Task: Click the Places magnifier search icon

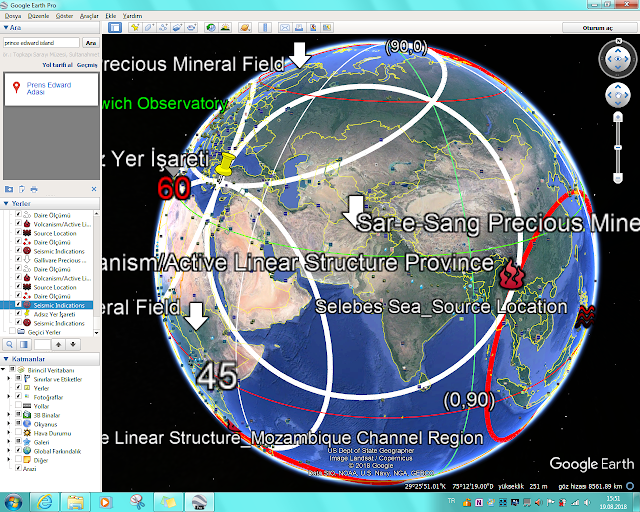Action: (9, 344)
